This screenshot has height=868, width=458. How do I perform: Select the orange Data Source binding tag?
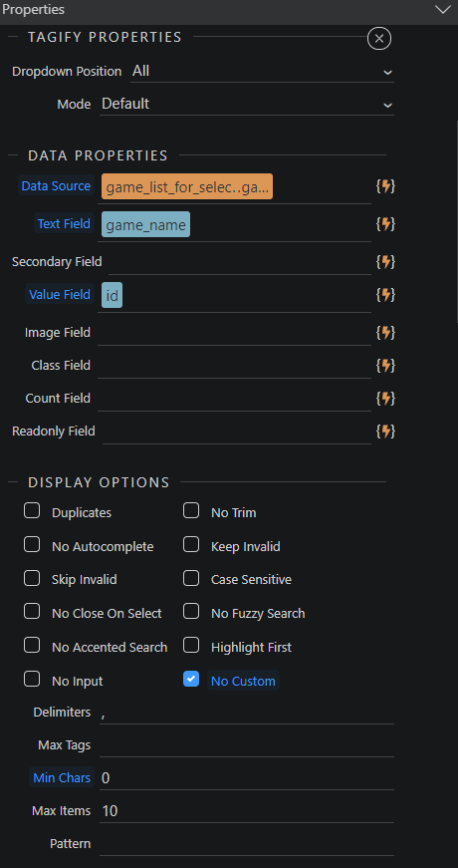pos(187,186)
